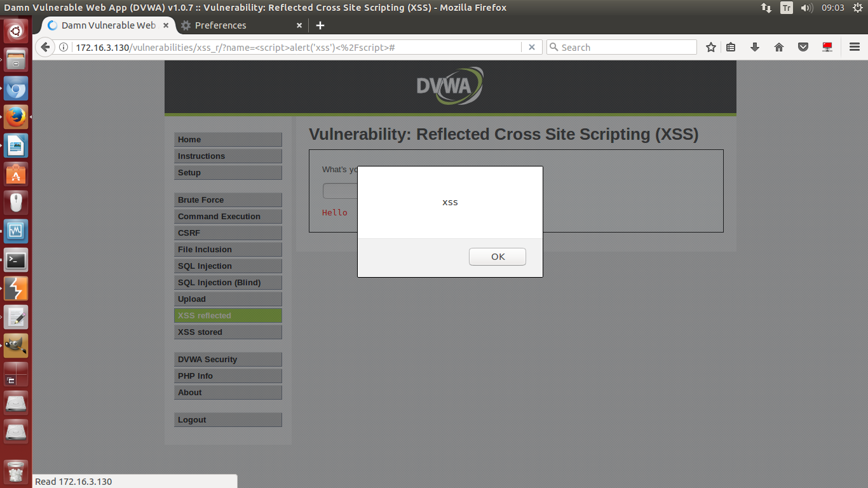Click the red network monitor add-on icon

pos(827,47)
